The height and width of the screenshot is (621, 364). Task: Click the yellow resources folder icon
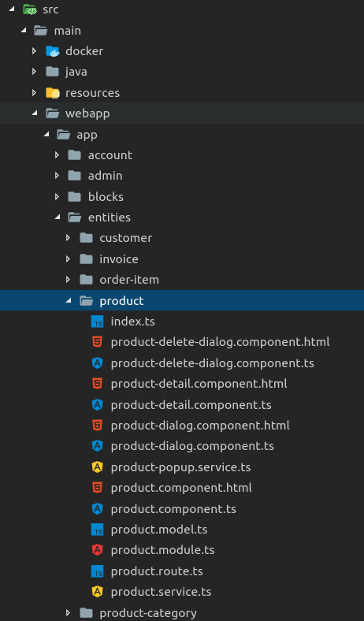[52, 93]
